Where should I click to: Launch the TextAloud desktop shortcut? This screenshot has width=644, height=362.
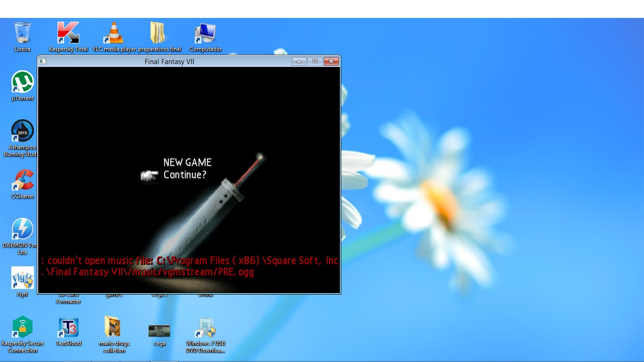click(68, 332)
